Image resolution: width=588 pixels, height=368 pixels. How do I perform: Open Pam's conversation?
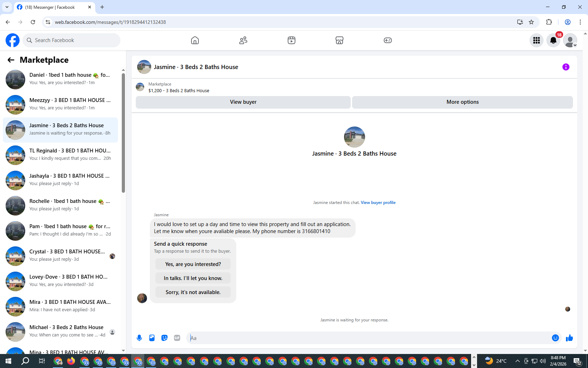[60, 231]
